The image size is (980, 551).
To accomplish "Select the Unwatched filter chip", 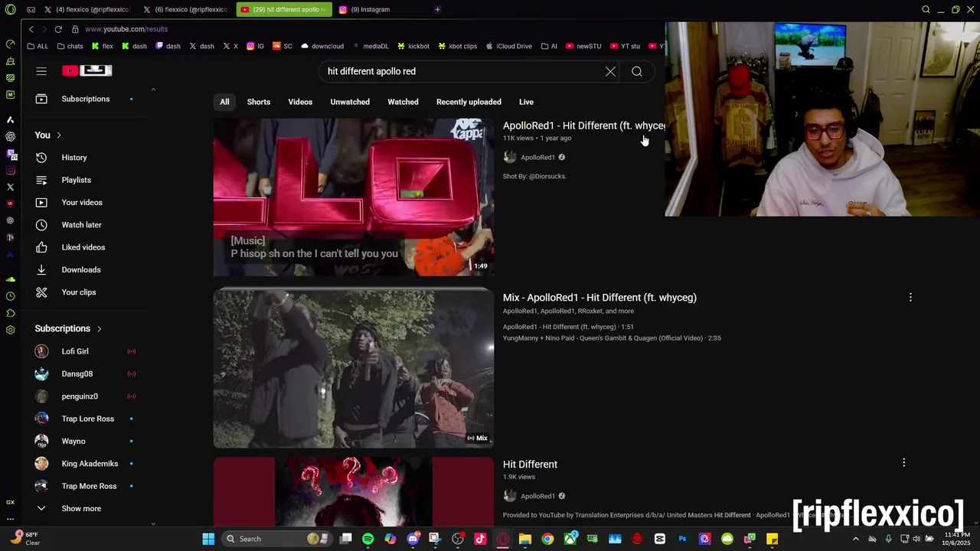I will (350, 102).
